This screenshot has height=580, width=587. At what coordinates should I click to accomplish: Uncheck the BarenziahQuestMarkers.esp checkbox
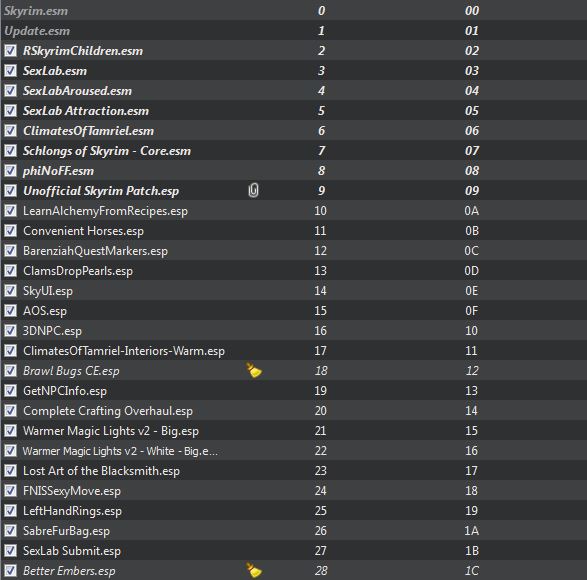pyautogui.click(x=10, y=250)
